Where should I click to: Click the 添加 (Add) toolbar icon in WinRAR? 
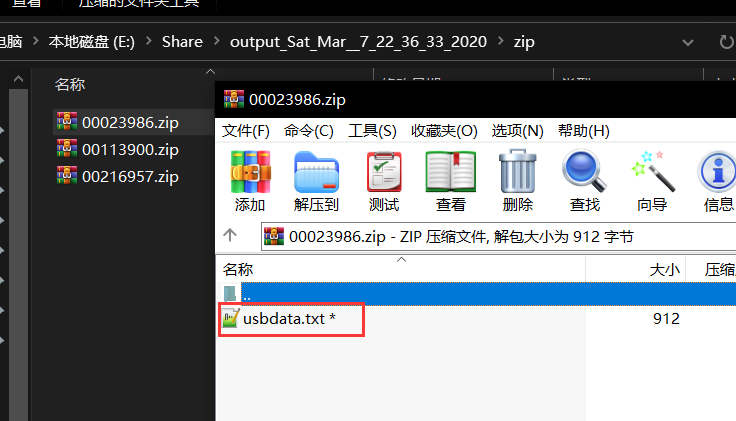pyautogui.click(x=250, y=172)
